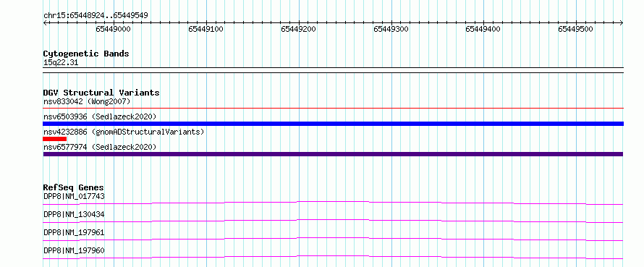Click the 65449500 ruler position label

[x=575, y=29]
